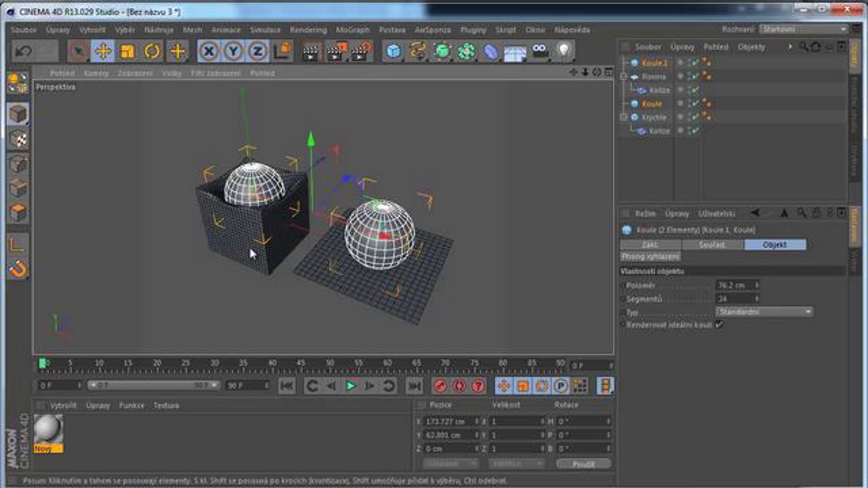868x488 pixels.
Task: Jump to the end of the animation
Action: click(414, 386)
